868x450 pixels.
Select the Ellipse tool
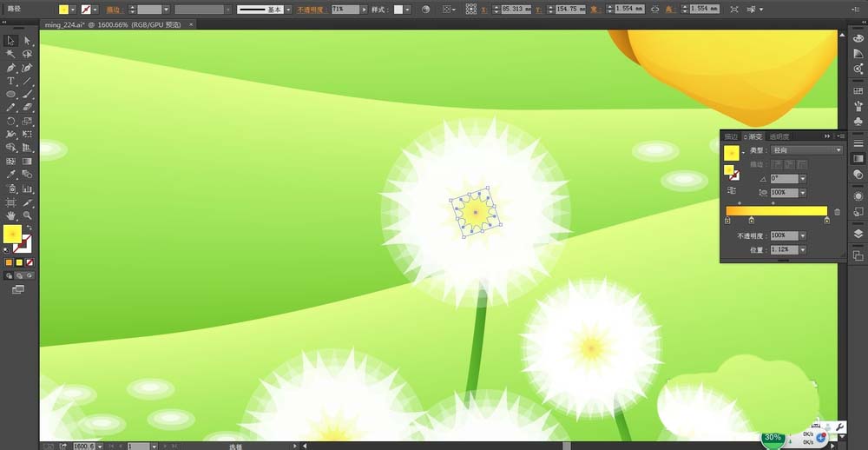(x=10, y=94)
